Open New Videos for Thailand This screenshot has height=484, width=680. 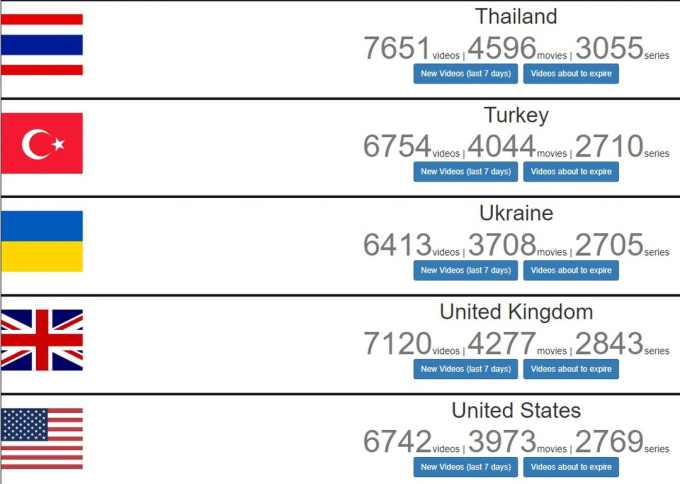pos(465,74)
